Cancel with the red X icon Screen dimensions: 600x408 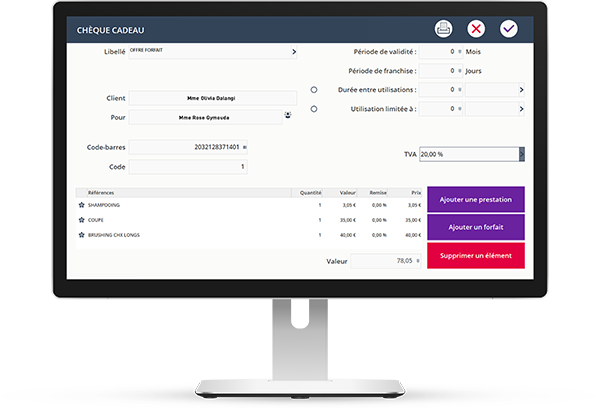click(x=476, y=29)
